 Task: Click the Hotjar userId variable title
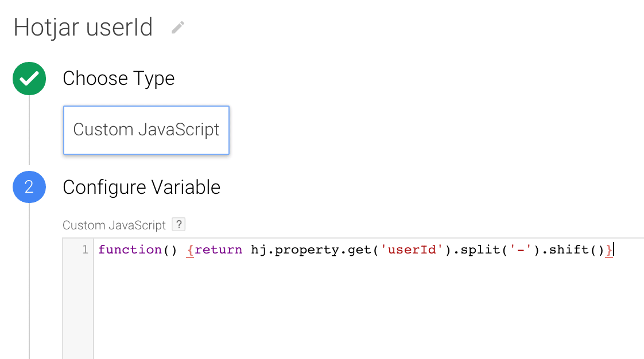(83, 28)
